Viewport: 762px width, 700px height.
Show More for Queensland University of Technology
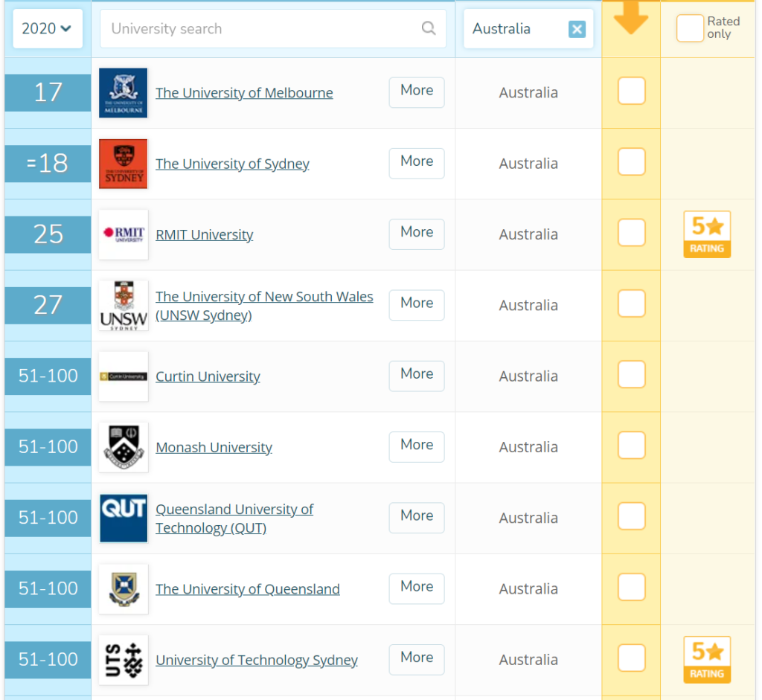416,517
